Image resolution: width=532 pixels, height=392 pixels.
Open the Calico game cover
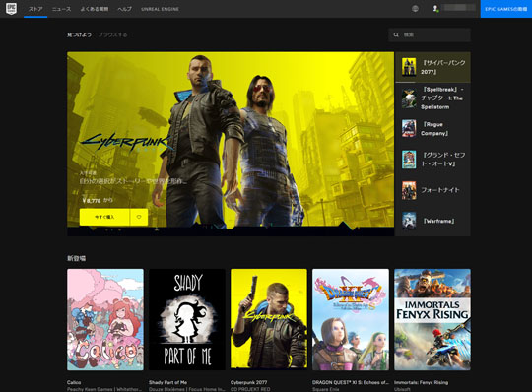105,319
